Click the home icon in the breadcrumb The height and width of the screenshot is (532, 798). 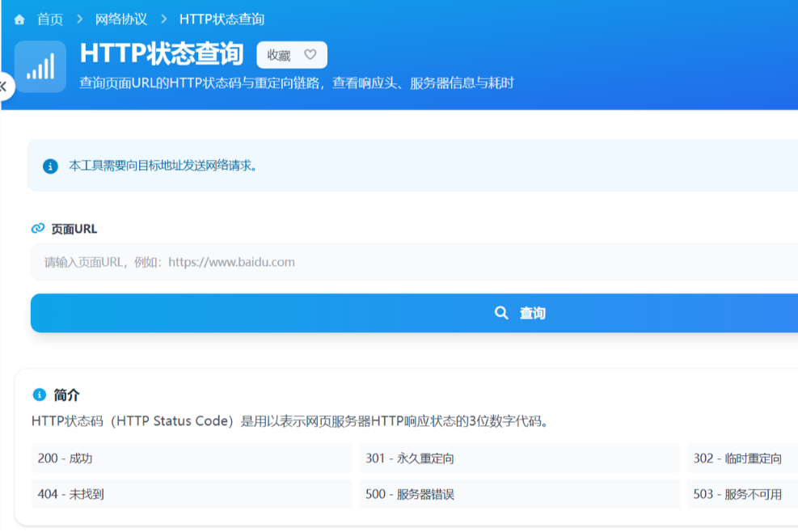pyautogui.click(x=19, y=19)
